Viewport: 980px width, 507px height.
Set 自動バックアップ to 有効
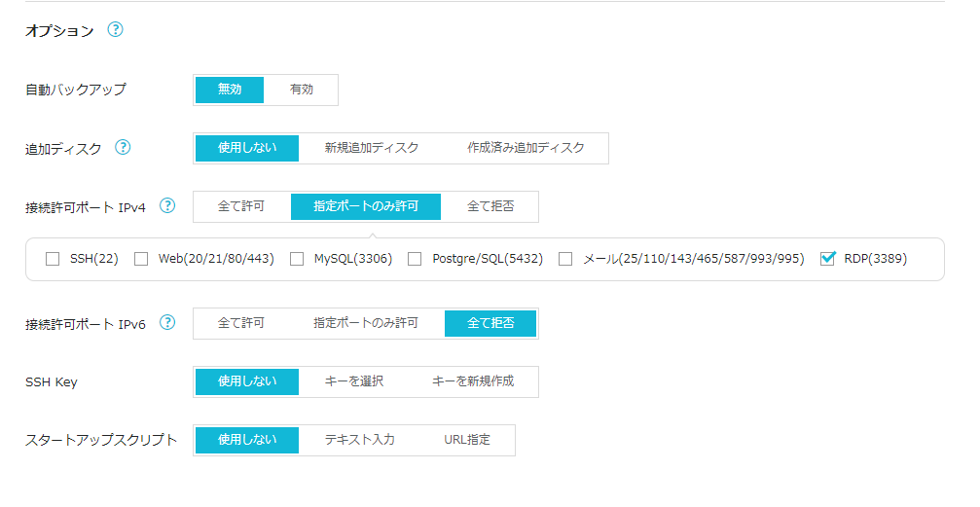click(x=302, y=91)
